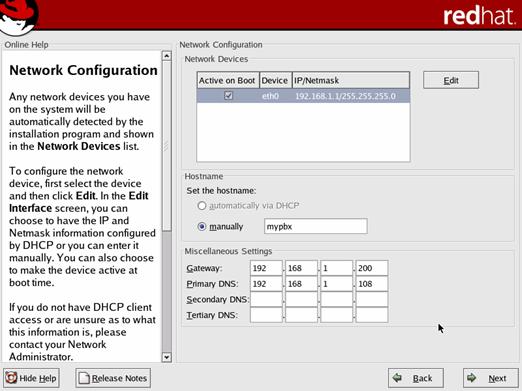Open the Release Notes button
Screen dimensions: 522x391
click(113, 378)
